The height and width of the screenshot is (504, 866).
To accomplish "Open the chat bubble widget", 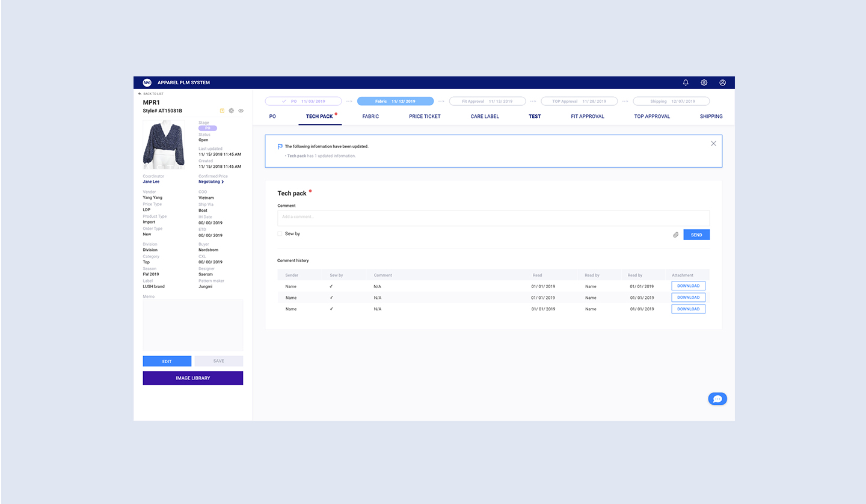I will click(x=717, y=399).
